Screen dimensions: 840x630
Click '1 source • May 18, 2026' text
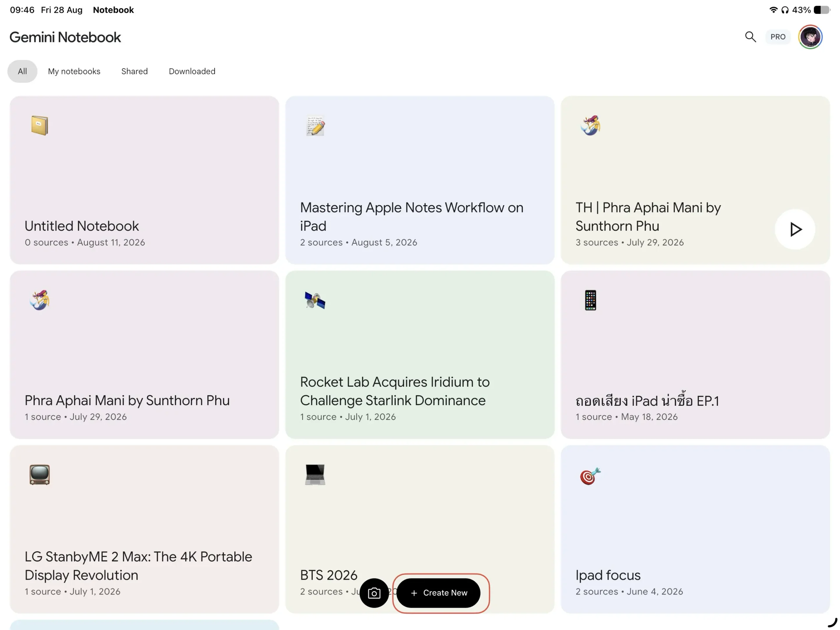pyautogui.click(x=627, y=417)
